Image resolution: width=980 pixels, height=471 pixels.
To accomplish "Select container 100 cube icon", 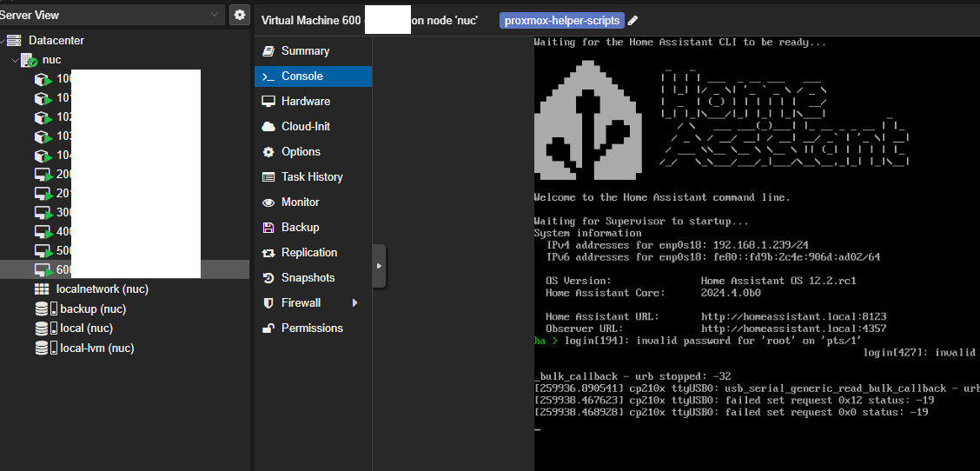I will click(x=43, y=79).
